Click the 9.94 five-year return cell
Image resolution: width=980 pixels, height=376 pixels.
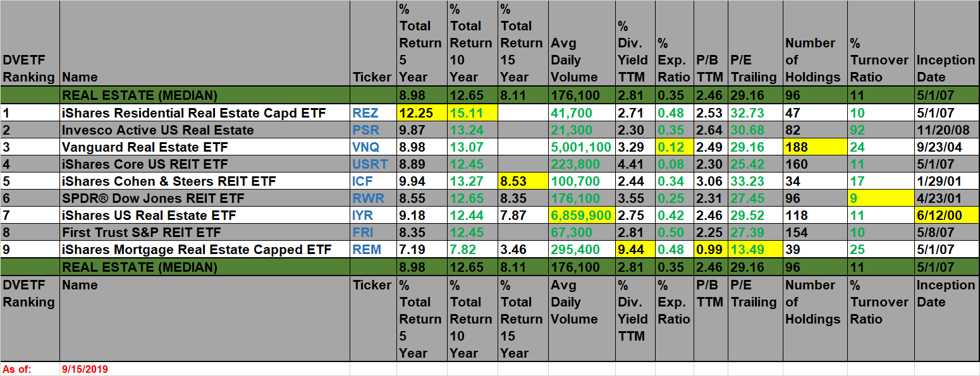click(422, 181)
